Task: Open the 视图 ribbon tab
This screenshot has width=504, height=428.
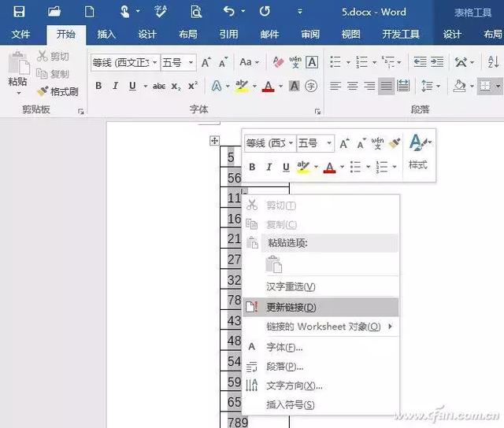Action: (350, 34)
